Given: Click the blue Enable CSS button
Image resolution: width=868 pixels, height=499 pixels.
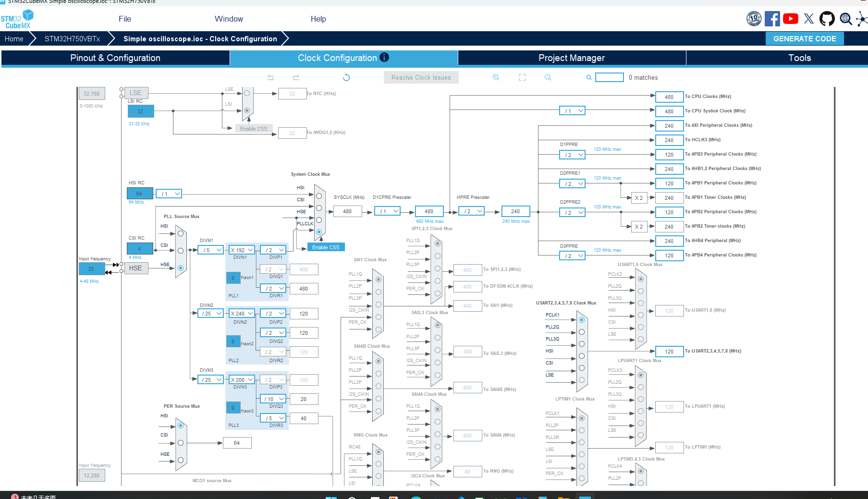Looking at the screenshot, I should click(326, 247).
